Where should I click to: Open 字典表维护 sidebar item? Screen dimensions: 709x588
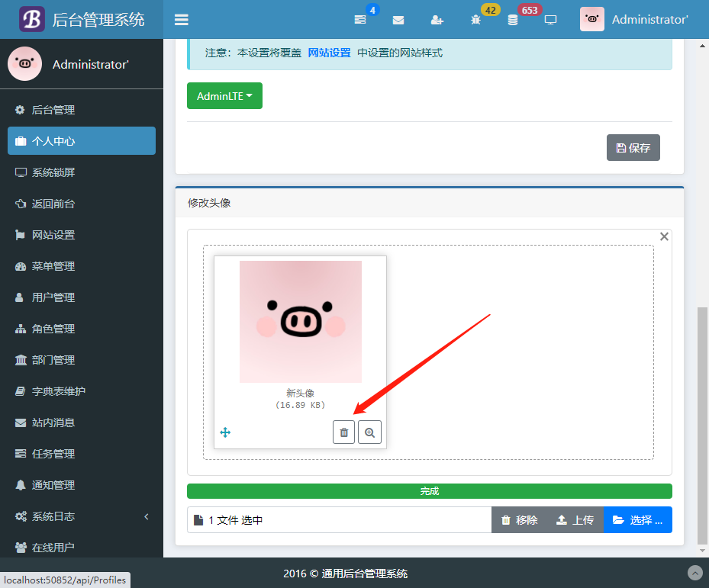point(82,391)
